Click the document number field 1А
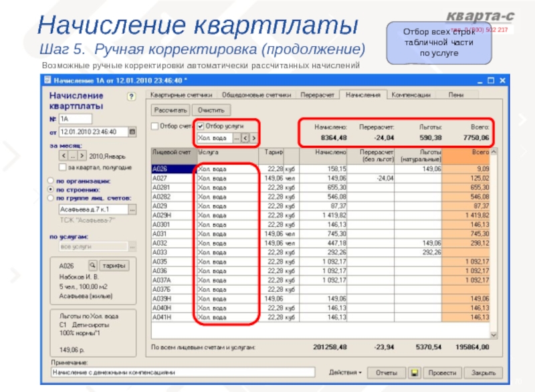535x392 pixels. pos(75,118)
